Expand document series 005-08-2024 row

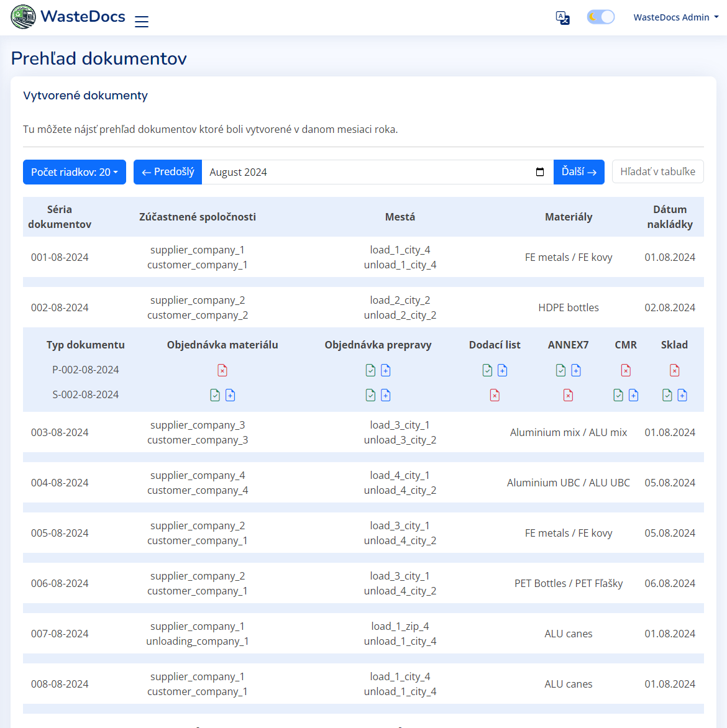363,533
